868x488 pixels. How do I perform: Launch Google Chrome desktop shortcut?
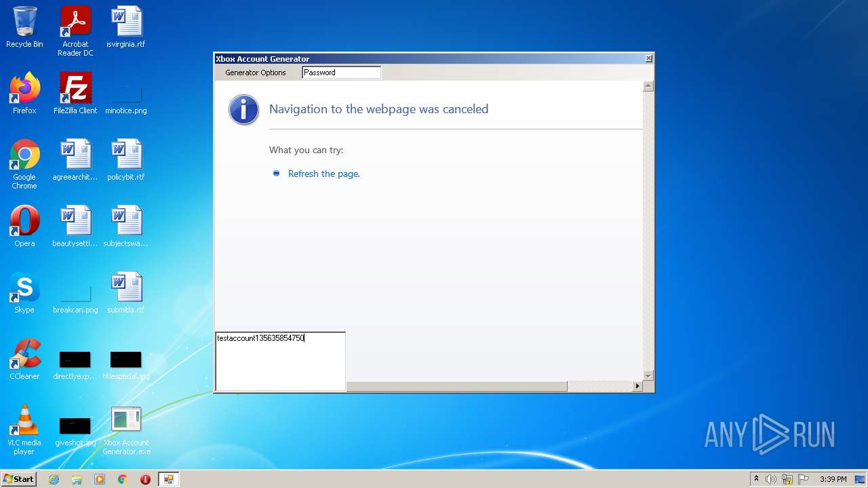click(x=24, y=164)
